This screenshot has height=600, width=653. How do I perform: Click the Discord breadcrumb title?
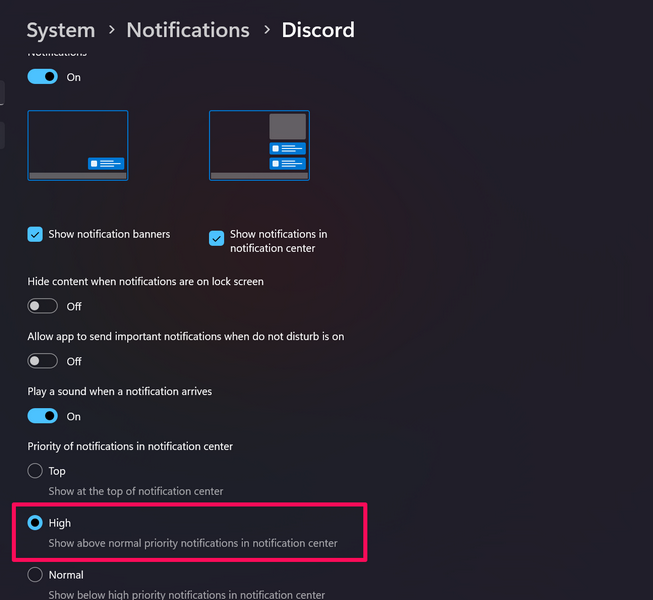[x=318, y=31]
